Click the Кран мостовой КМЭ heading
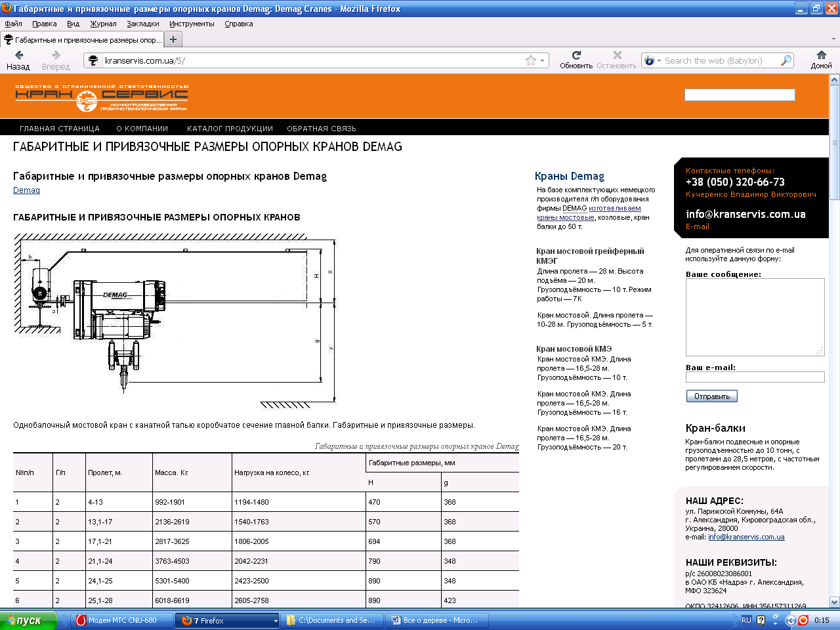 (574, 349)
